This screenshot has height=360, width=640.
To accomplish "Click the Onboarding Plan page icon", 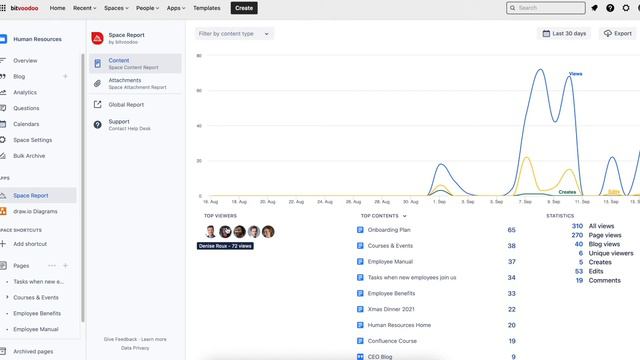I will (360, 230).
